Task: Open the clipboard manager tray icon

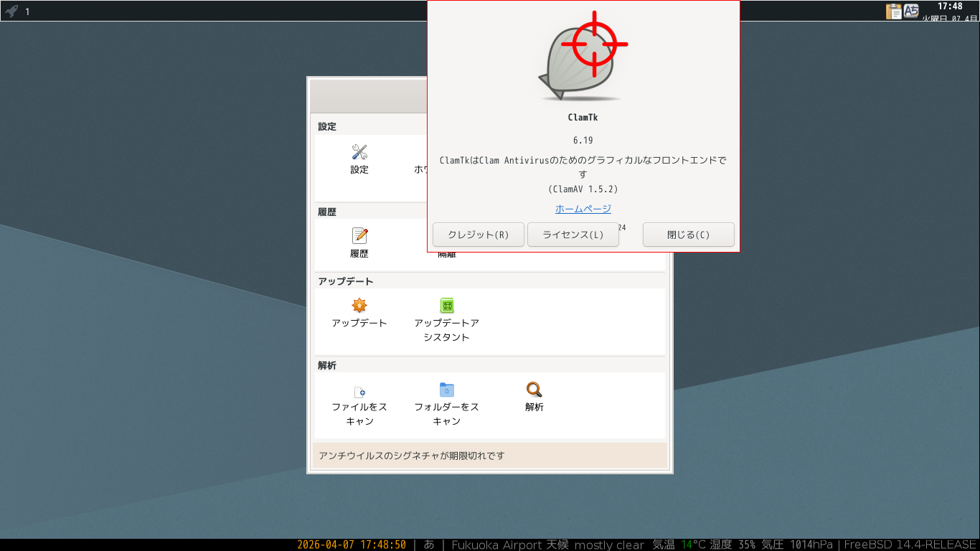Action: click(894, 11)
